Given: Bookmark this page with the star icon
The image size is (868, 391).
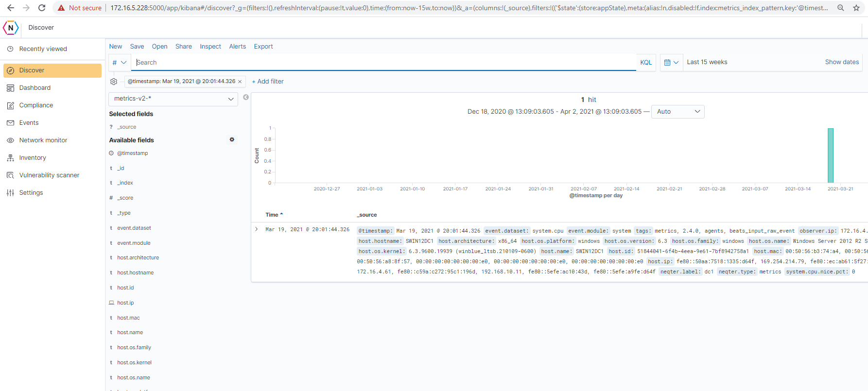Looking at the screenshot, I should [x=856, y=8].
